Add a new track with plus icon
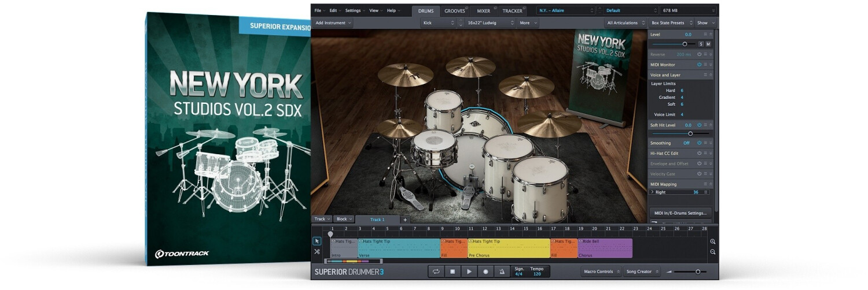 point(405,220)
